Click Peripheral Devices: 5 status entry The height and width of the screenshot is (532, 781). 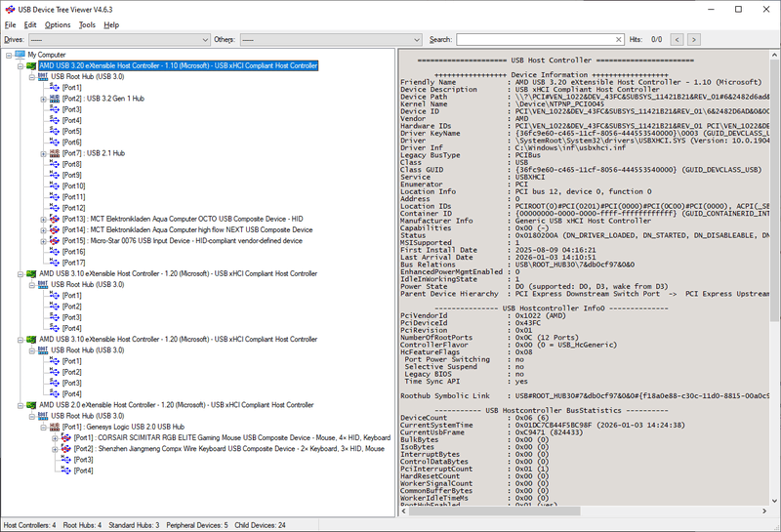coord(197,525)
